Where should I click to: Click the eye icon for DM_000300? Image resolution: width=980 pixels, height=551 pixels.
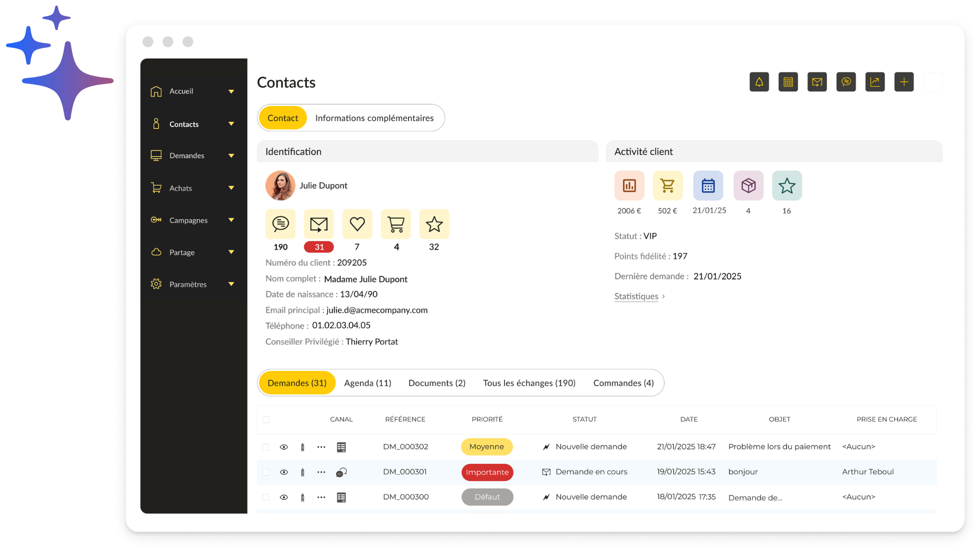click(284, 497)
